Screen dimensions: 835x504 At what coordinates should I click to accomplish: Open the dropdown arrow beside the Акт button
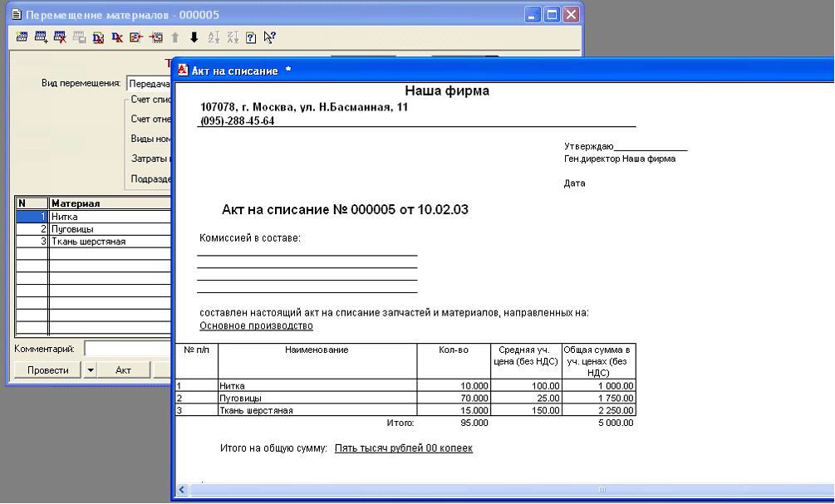91,370
